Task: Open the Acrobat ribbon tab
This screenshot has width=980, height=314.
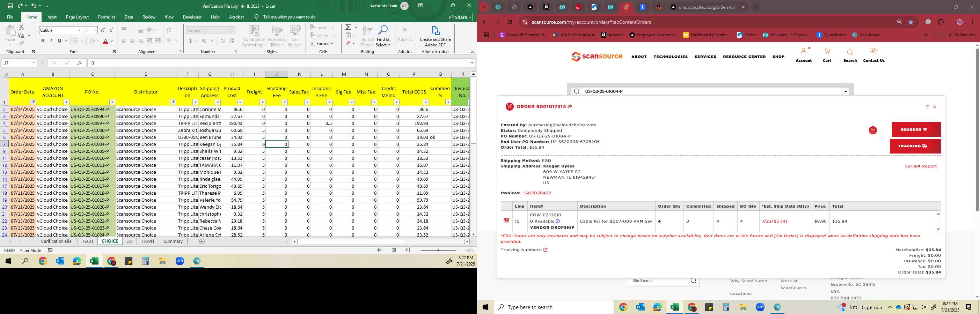Action: pos(236,17)
